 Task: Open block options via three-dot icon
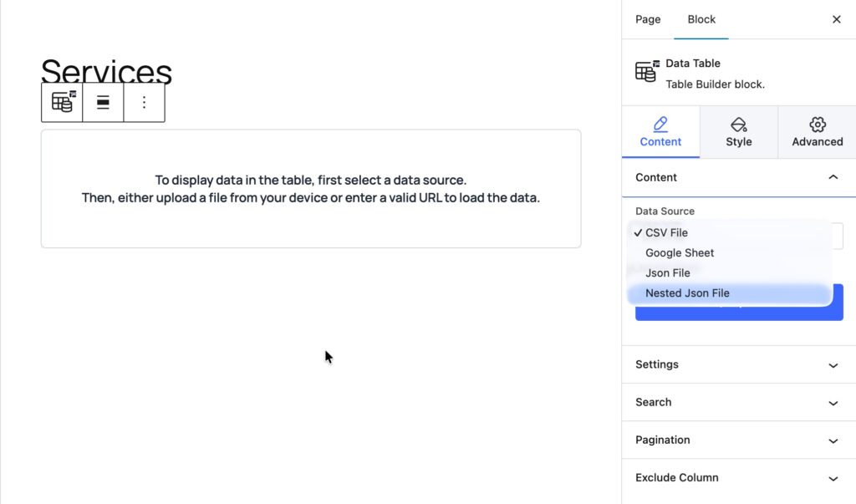(144, 102)
